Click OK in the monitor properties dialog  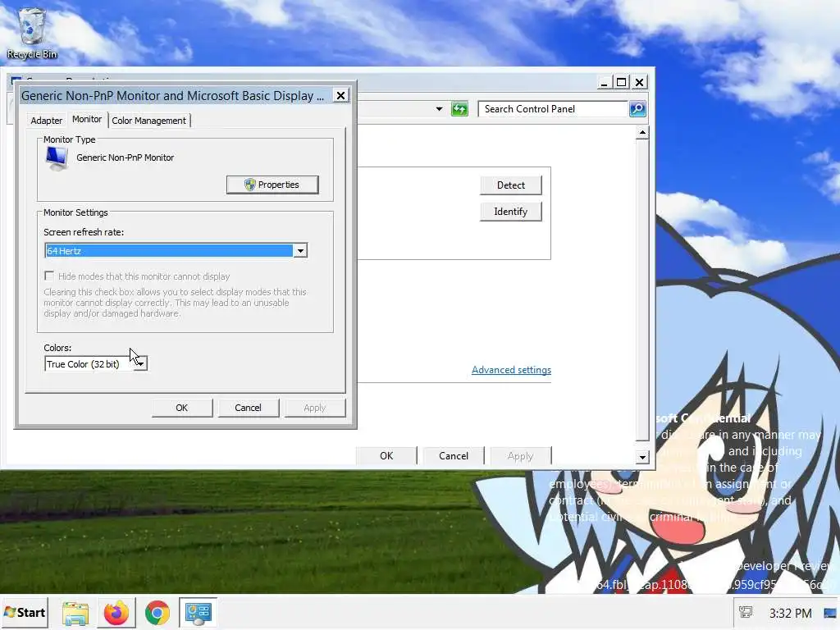click(181, 408)
